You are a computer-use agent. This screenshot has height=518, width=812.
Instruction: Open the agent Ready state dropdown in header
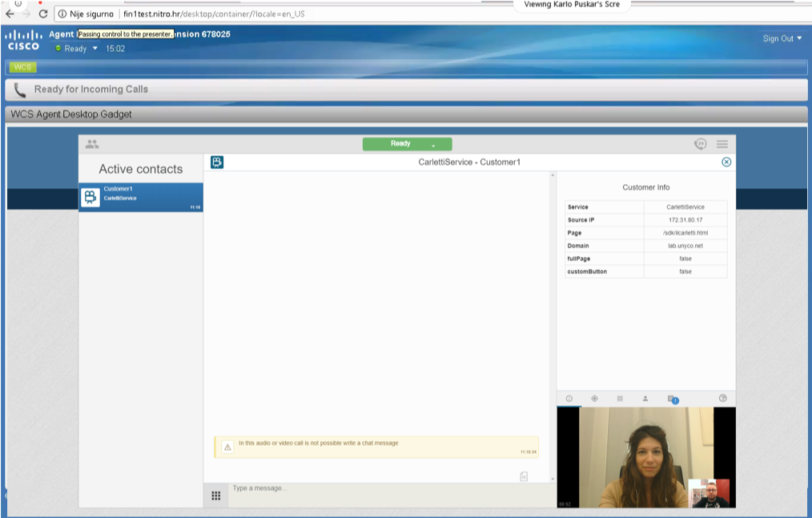[95, 49]
